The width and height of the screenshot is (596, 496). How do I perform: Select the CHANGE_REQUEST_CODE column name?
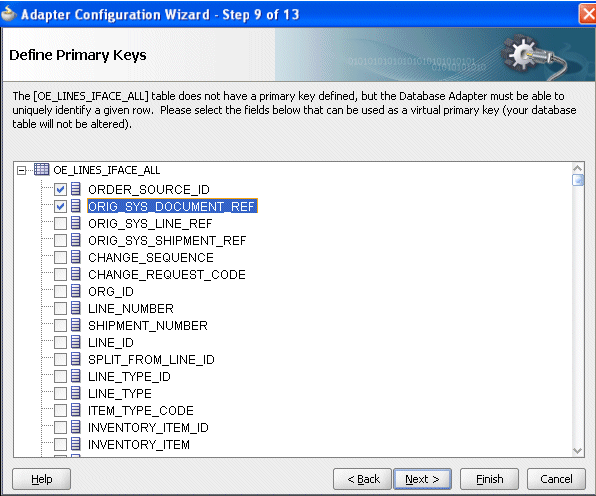pyautogui.click(x=167, y=274)
